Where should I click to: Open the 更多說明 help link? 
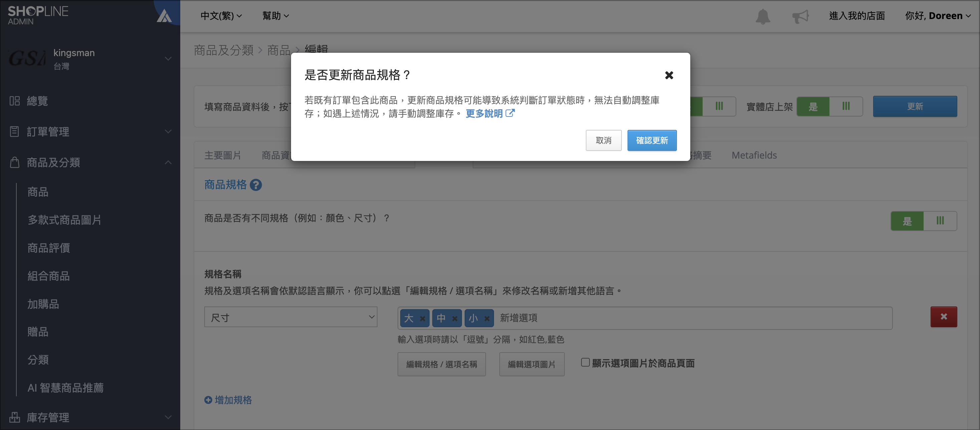click(490, 114)
